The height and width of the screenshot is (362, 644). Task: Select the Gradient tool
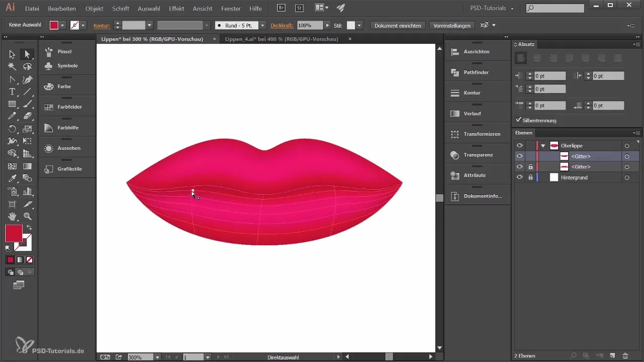point(27,166)
